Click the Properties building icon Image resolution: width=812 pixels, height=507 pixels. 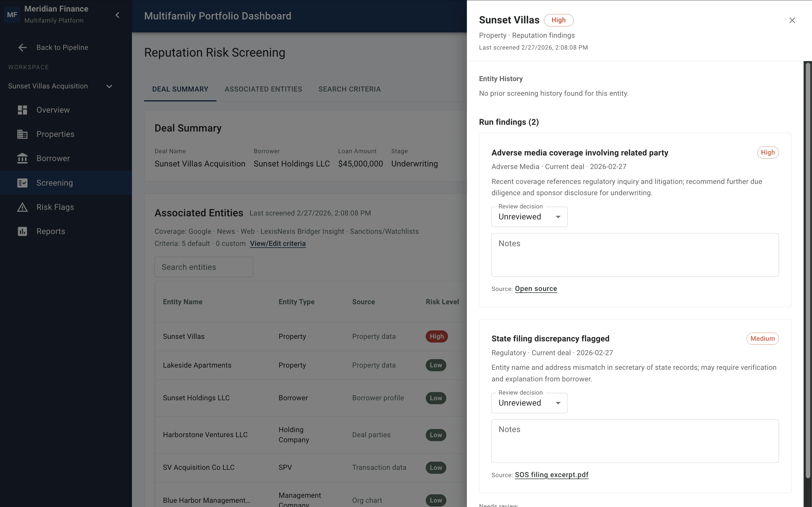click(22, 134)
